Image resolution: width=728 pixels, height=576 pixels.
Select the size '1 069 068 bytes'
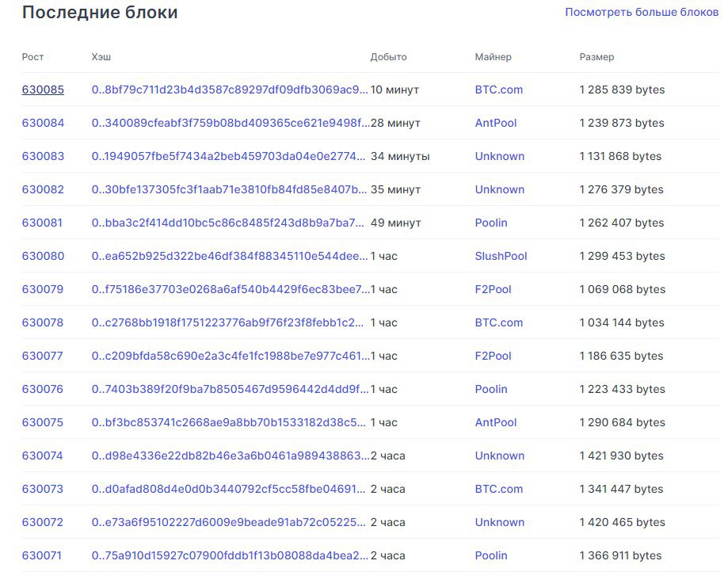[x=622, y=289]
